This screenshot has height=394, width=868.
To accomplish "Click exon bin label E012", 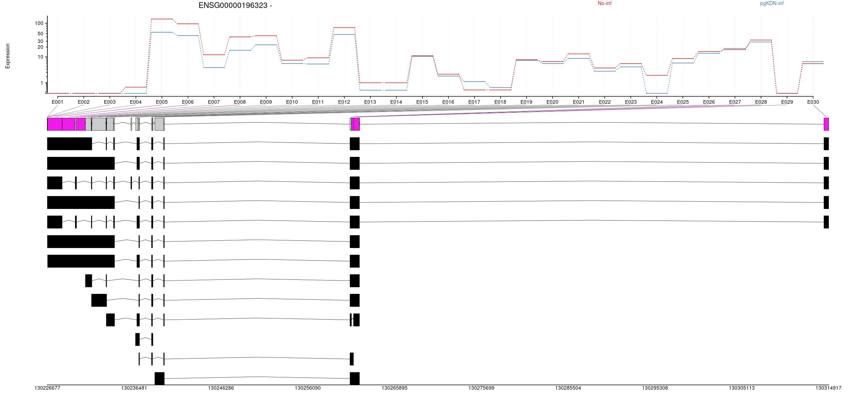I will (344, 102).
